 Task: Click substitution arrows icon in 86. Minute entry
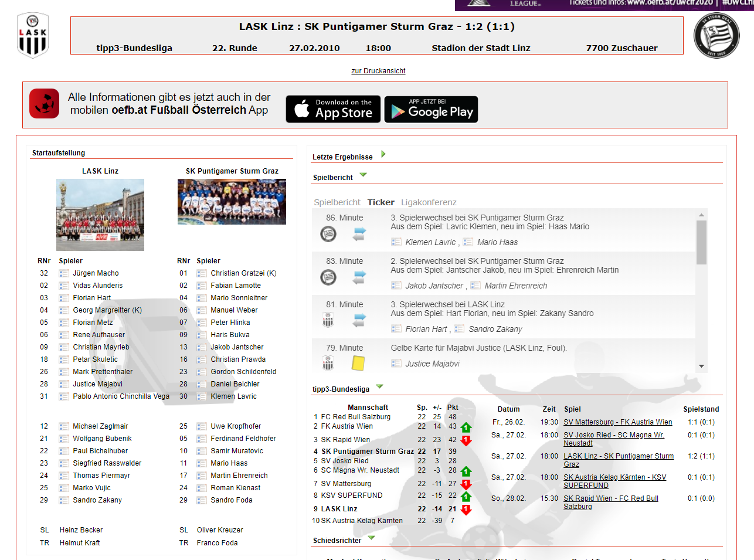pos(359,234)
